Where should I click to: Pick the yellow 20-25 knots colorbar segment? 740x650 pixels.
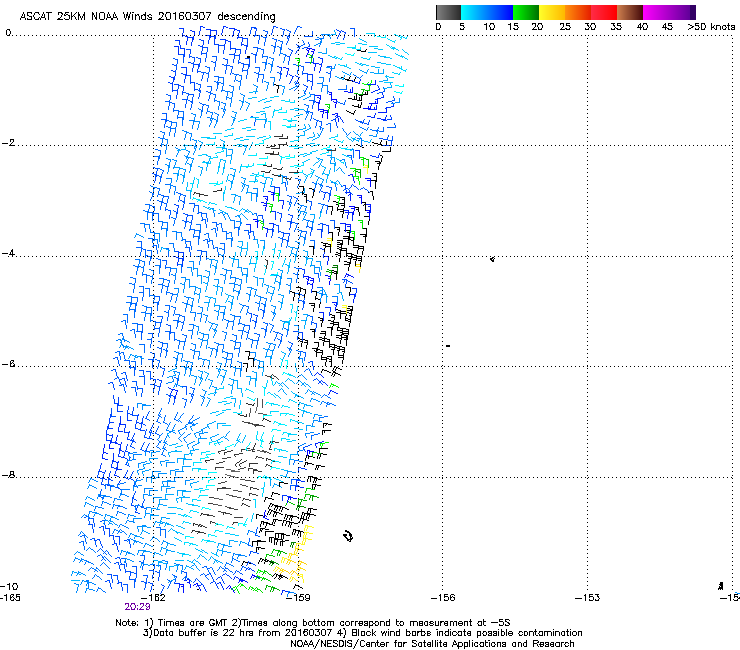pyautogui.click(x=552, y=12)
